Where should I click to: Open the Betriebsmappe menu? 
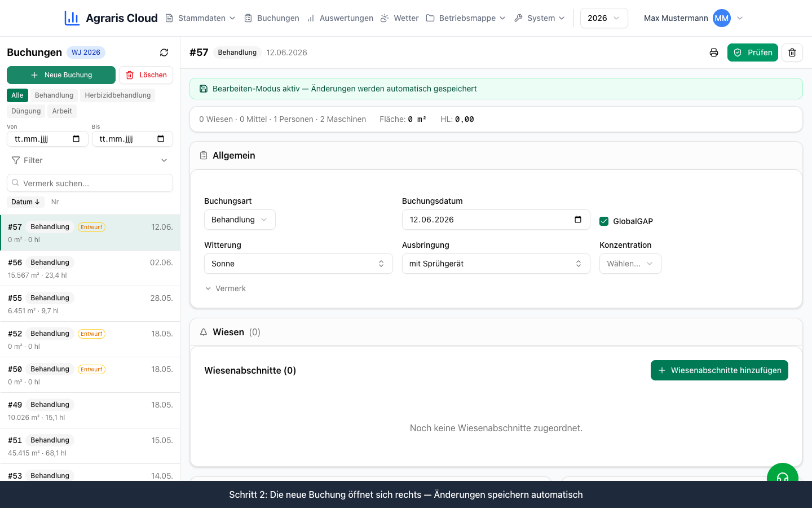[466, 18]
